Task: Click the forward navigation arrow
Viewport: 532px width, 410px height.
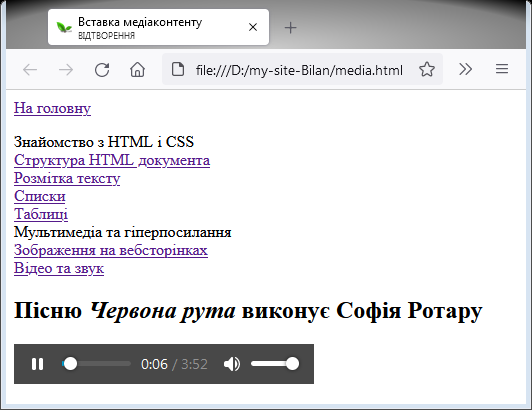Action: (66, 70)
